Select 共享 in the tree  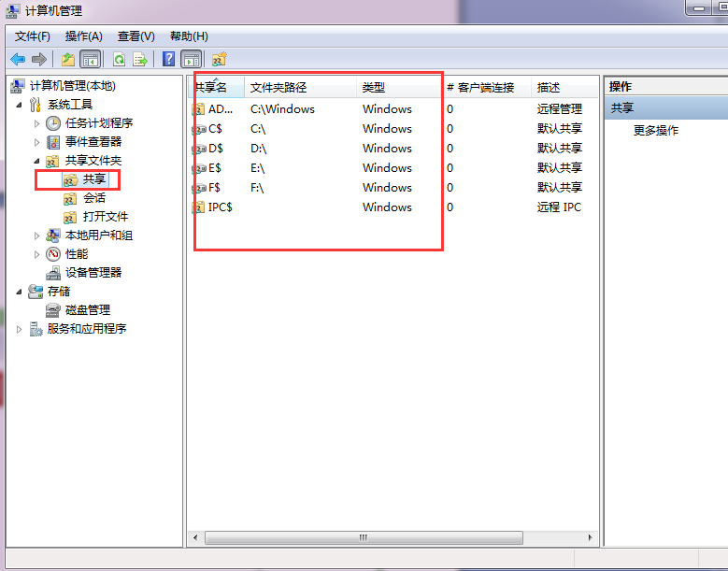pos(94,179)
